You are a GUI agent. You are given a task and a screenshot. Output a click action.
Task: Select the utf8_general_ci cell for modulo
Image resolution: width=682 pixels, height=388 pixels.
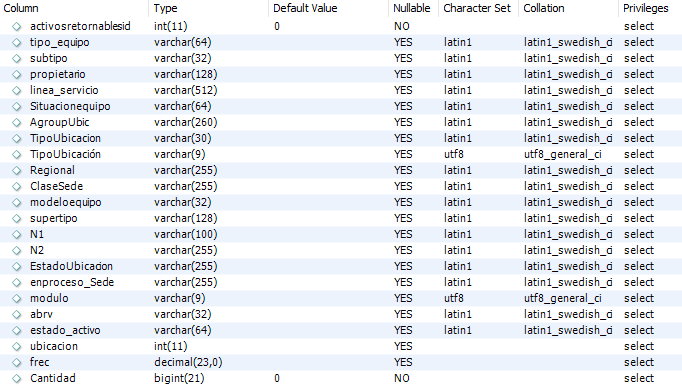(563, 298)
